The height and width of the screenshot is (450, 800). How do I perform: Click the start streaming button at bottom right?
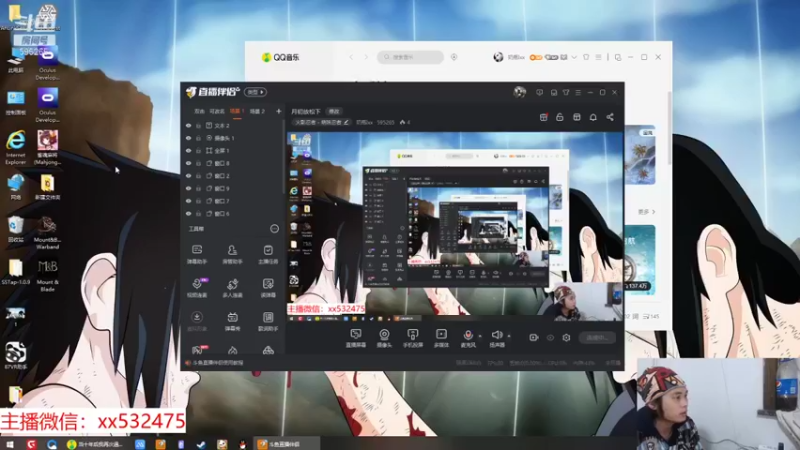pyautogui.click(x=597, y=337)
